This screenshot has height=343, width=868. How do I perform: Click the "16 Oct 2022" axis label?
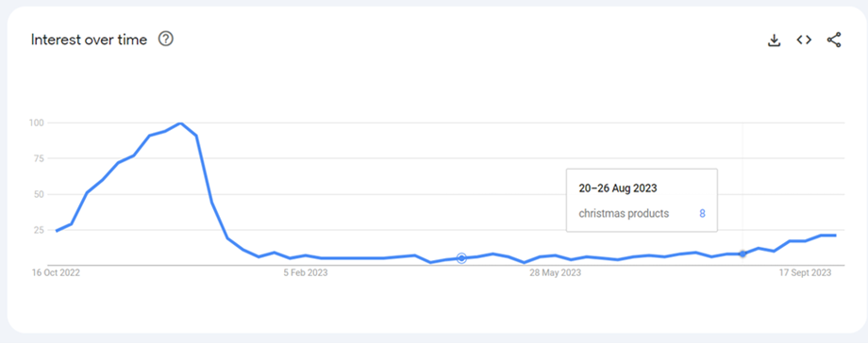pyautogui.click(x=56, y=273)
